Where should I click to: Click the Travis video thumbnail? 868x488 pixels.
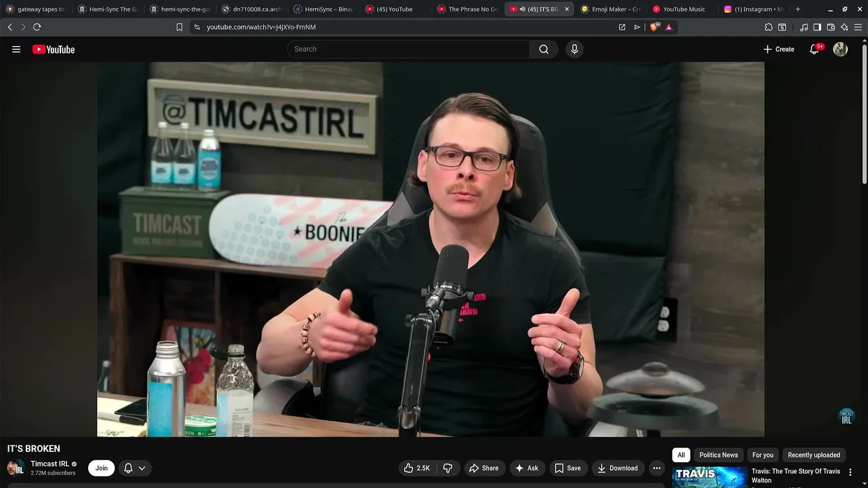(x=709, y=477)
